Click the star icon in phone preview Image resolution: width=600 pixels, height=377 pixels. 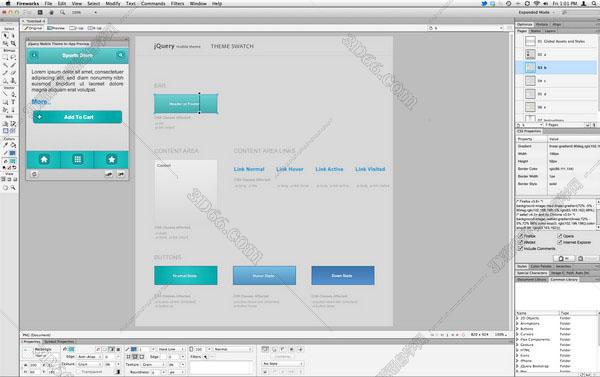111,159
